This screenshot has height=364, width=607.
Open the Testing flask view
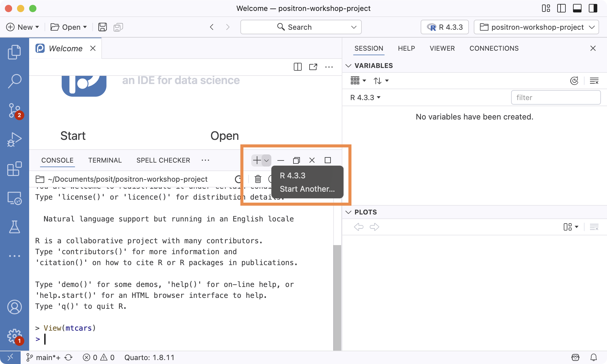pyautogui.click(x=14, y=227)
